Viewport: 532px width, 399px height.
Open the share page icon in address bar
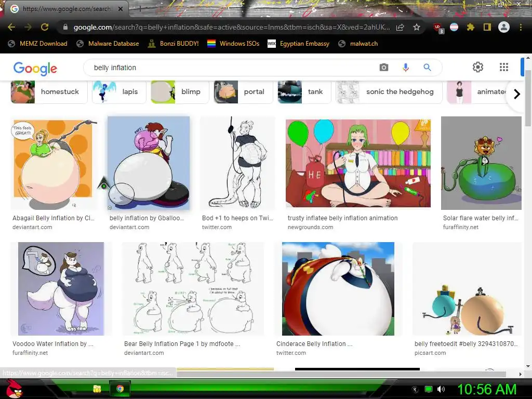click(x=400, y=27)
